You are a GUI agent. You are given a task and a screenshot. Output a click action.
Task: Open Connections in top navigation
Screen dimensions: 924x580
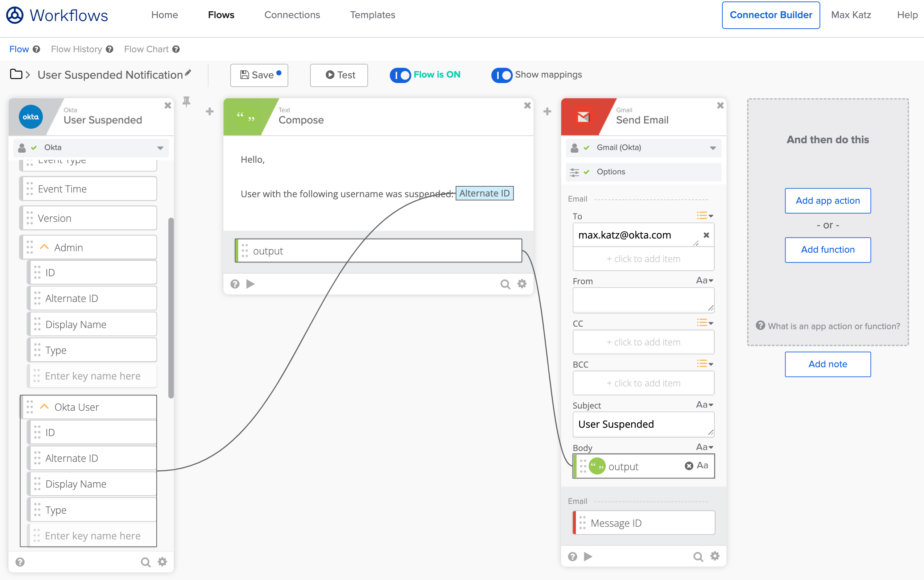(x=292, y=14)
